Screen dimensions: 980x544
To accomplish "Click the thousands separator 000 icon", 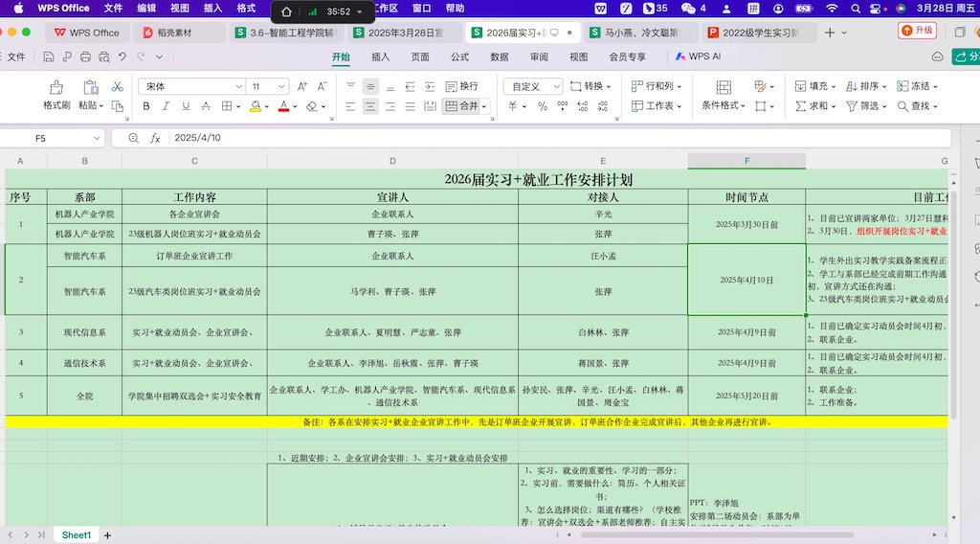I will tap(563, 106).
